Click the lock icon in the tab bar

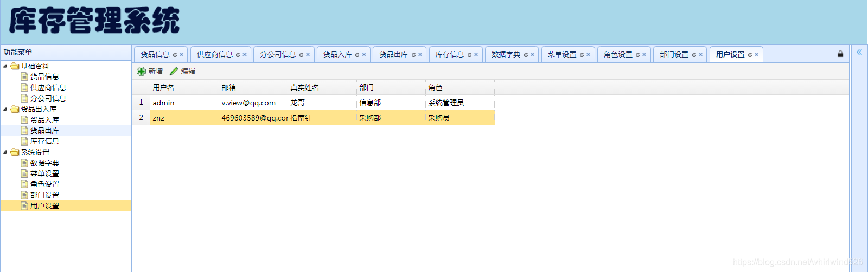point(840,54)
